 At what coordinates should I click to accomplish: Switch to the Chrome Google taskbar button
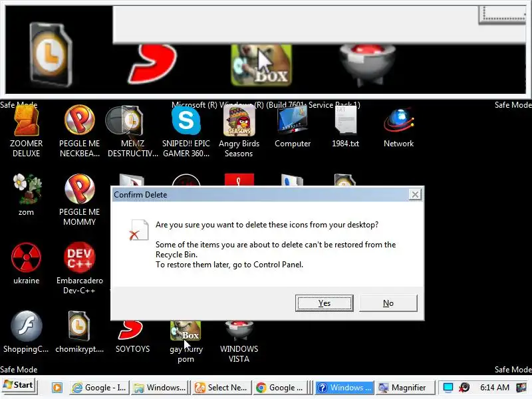coord(280,388)
